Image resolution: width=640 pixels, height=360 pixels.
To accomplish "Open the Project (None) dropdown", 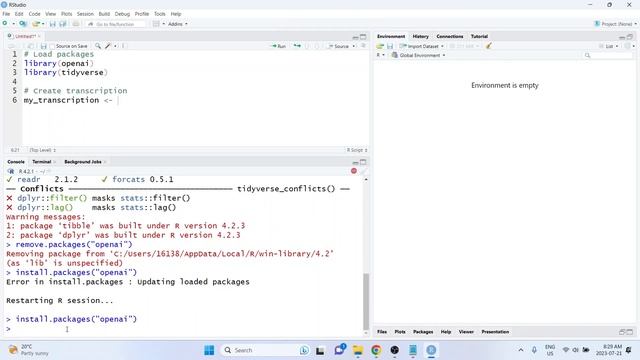I will [x=616, y=24].
